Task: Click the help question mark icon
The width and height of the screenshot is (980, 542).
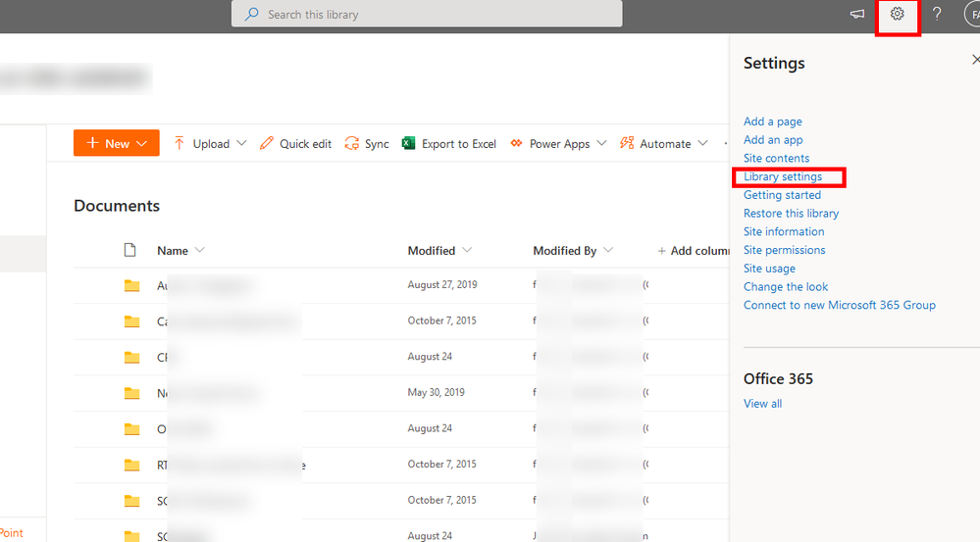Action: coord(936,14)
